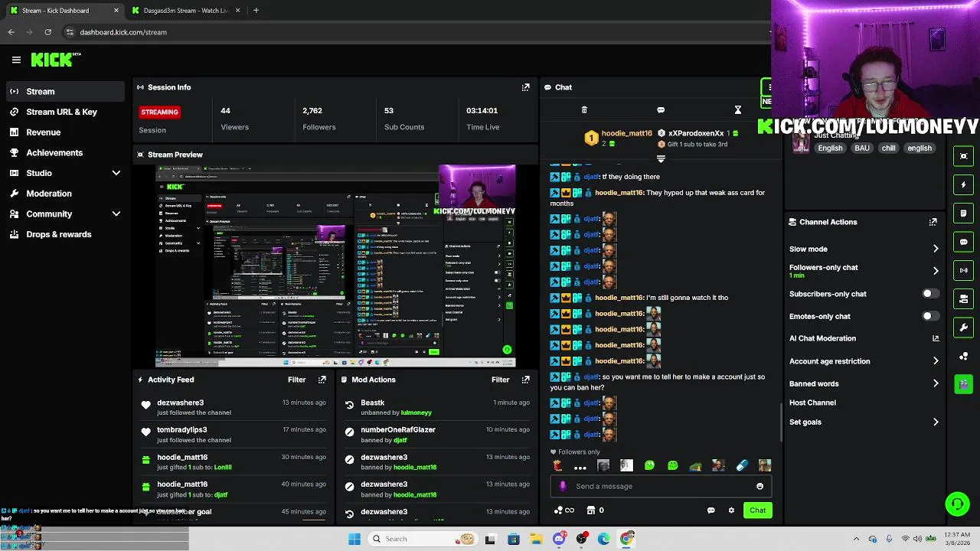
Task: Expand the Studio sidebar section
Action: pos(116,173)
